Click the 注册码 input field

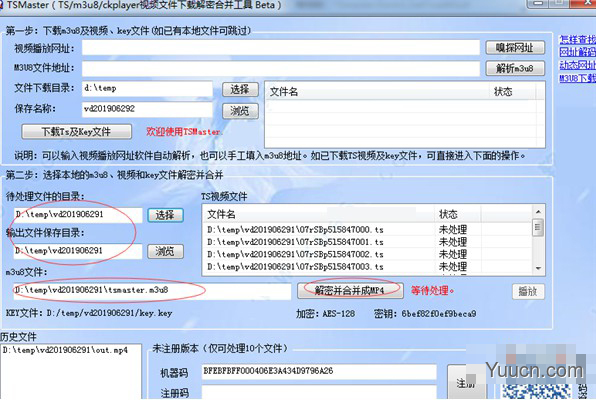tap(319, 392)
